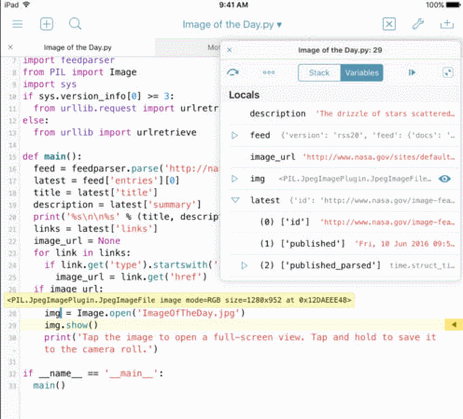Select the Variables segment
Viewport: 463px width, 419px height.
coord(362,73)
